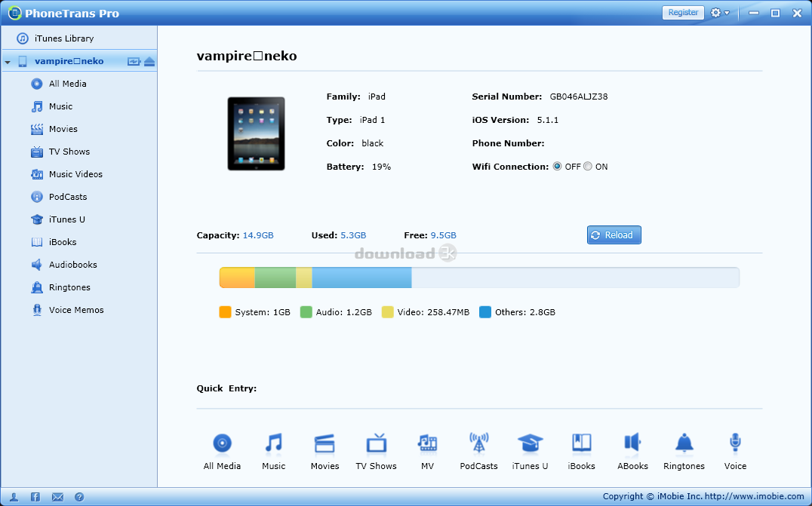This screenshot has height=506, width=812.
Task: Set Wifi Connection to OFF
Action: [x=557, y=167]
